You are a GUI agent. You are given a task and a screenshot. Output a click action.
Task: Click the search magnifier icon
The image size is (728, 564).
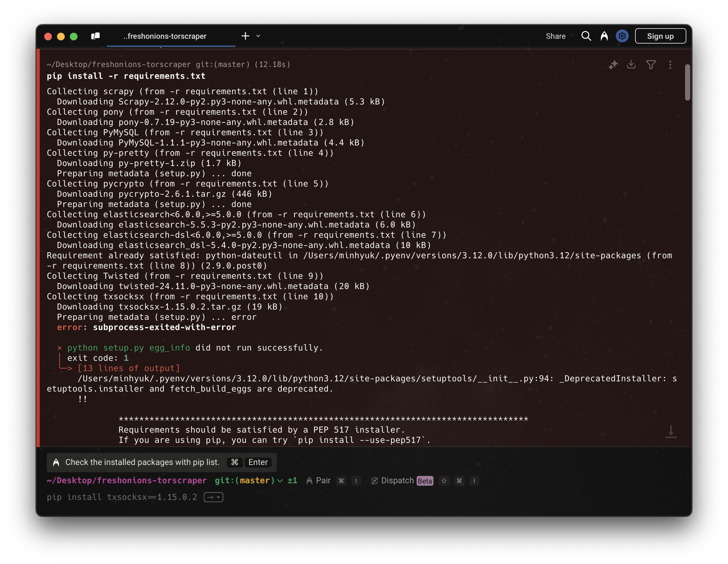(x=586, y=36)
